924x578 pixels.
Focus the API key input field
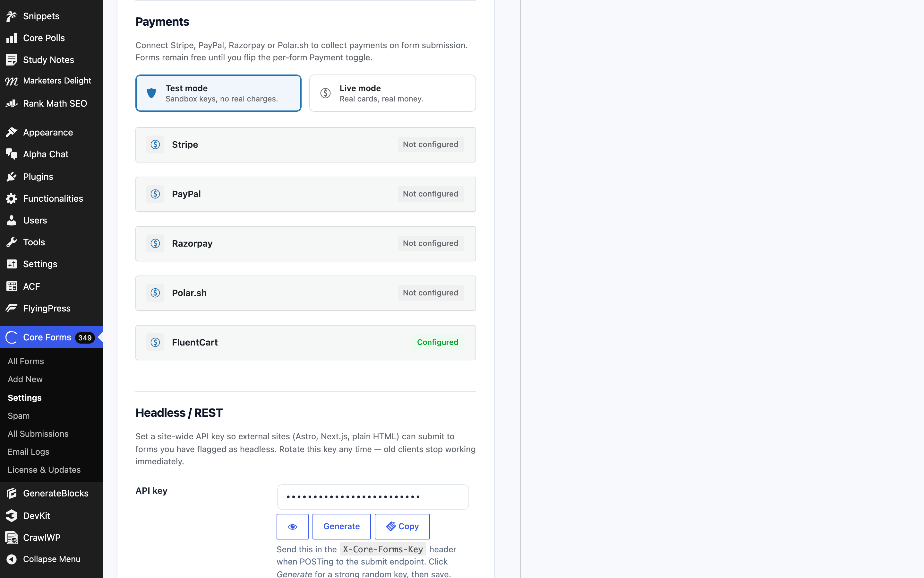pyautogui.click(x=373, y=497)
